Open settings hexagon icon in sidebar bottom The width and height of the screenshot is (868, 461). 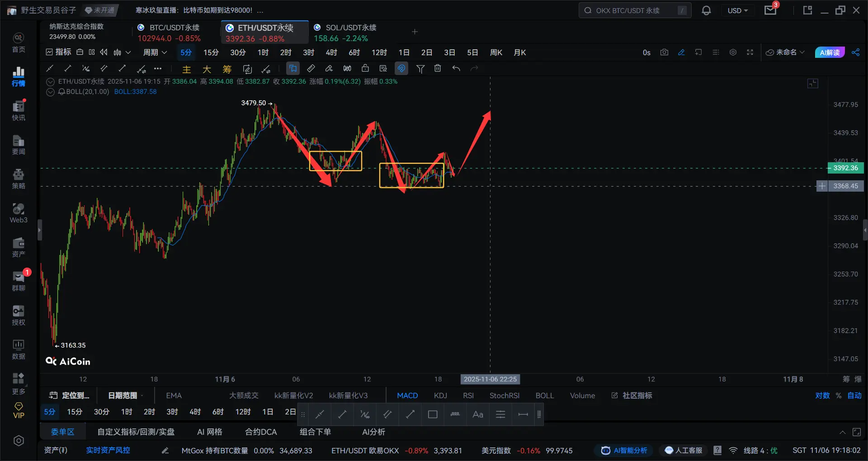pyautogui.click(x=19, y=441)
